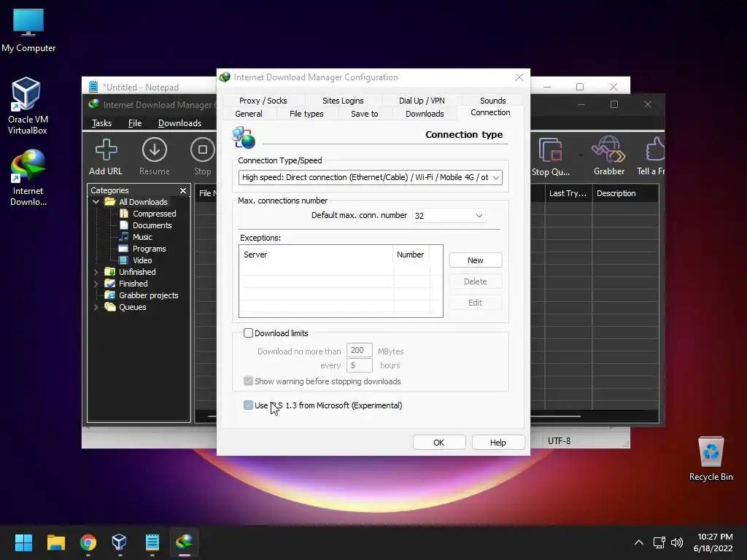The width and height of the screenshot is (747, 560).
Task: Click Help in the configuration dialog
Action: [498, 443]
